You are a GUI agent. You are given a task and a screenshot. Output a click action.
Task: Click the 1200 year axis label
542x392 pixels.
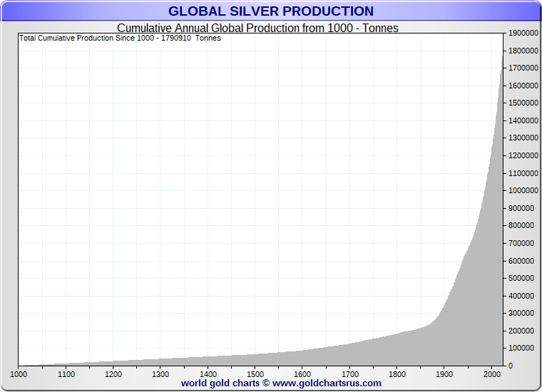tap(113, 373)
